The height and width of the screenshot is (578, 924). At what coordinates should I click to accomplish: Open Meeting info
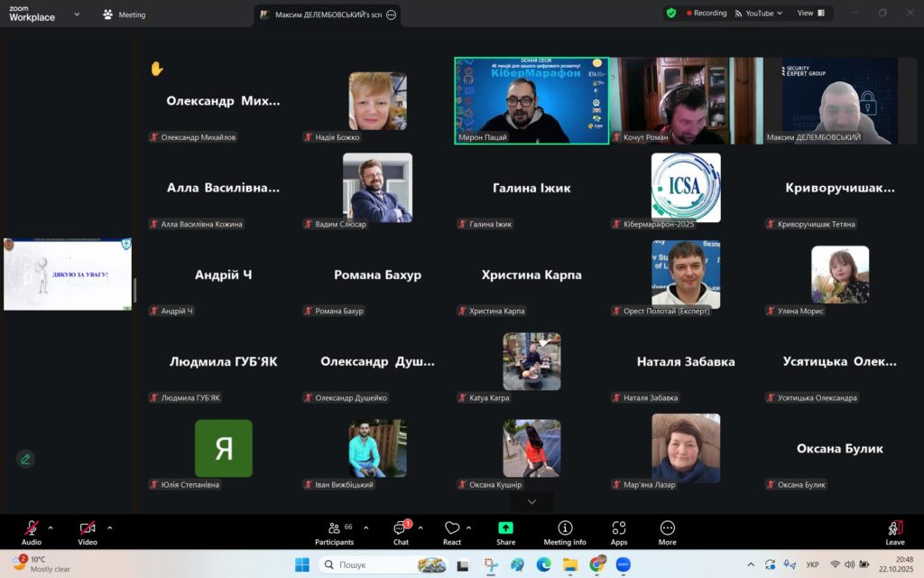(x=565, y=530)
